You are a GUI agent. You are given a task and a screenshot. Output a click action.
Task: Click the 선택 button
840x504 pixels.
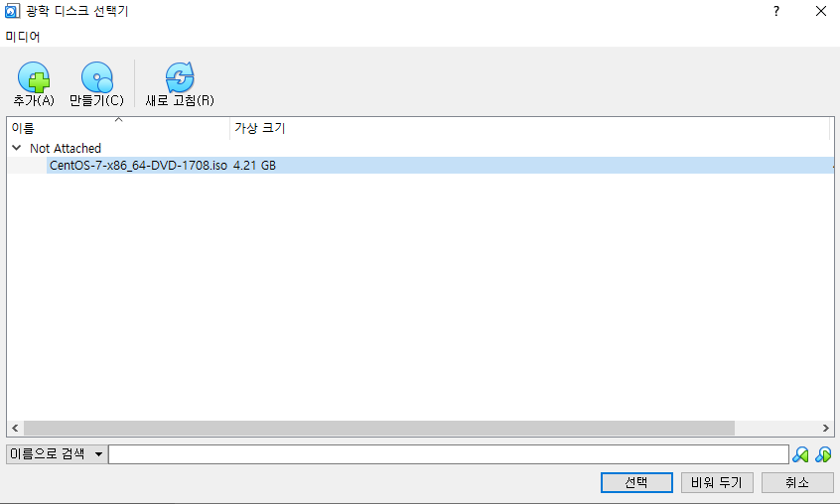636,482
